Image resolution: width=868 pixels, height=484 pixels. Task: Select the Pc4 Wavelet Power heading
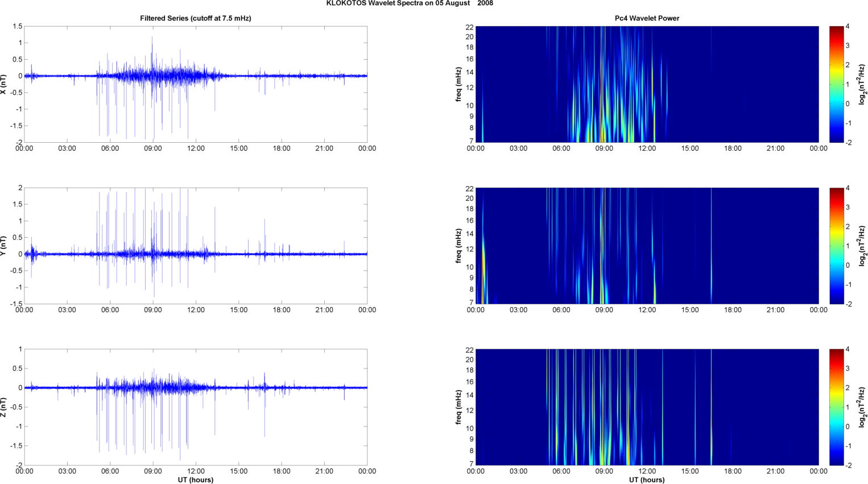click(647, 18)
